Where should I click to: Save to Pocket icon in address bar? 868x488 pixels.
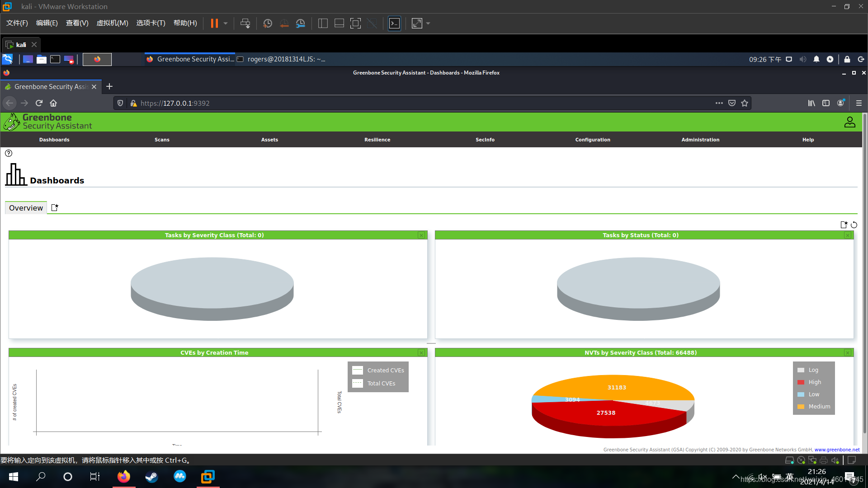click(732, 103)
